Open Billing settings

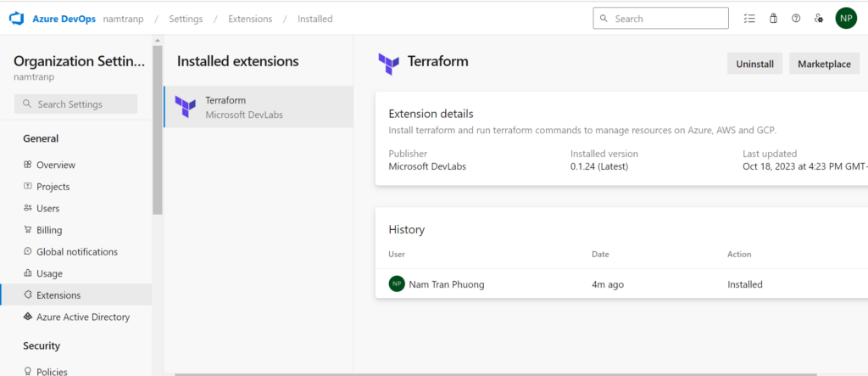49,230
